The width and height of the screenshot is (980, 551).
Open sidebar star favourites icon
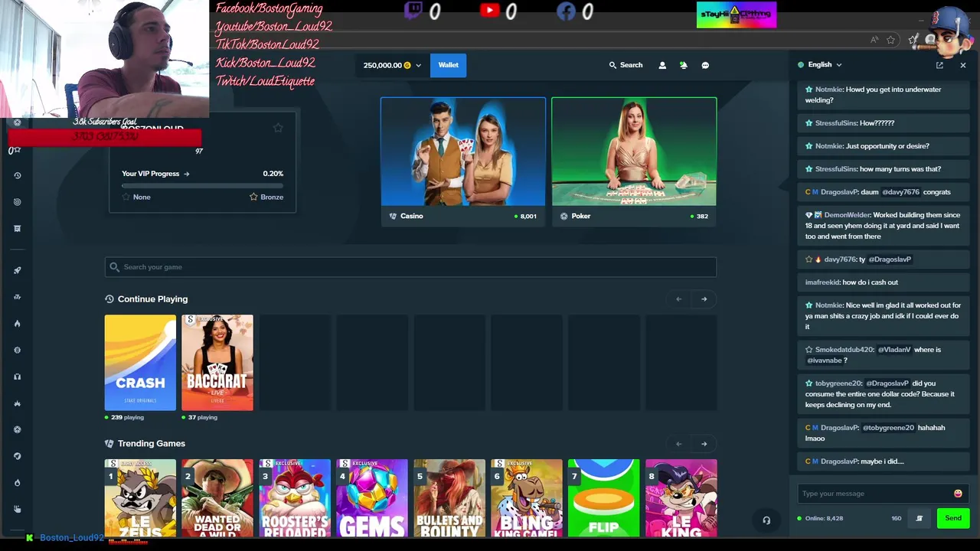[17, 149]
